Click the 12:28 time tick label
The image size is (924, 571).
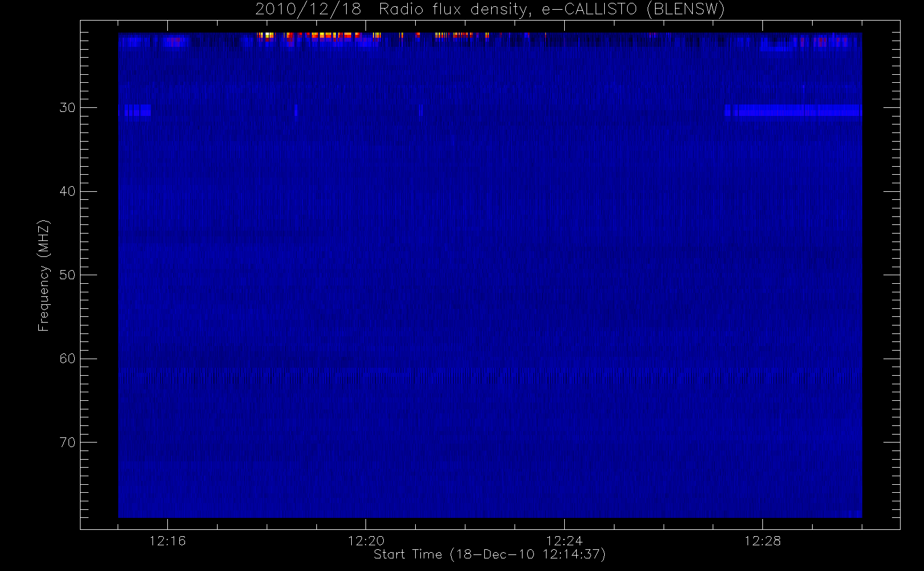coord(762,541)
